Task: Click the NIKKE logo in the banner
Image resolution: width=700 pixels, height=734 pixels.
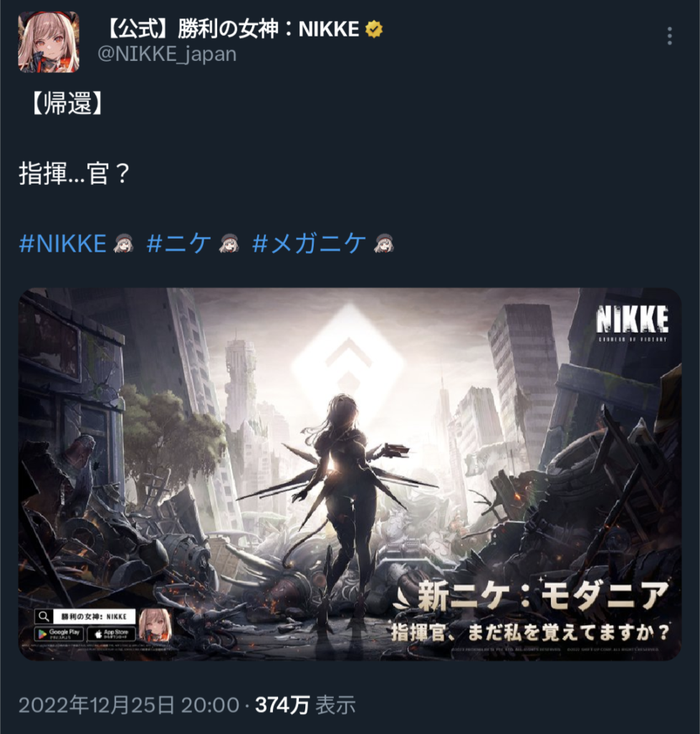Action: coord(632,323)
